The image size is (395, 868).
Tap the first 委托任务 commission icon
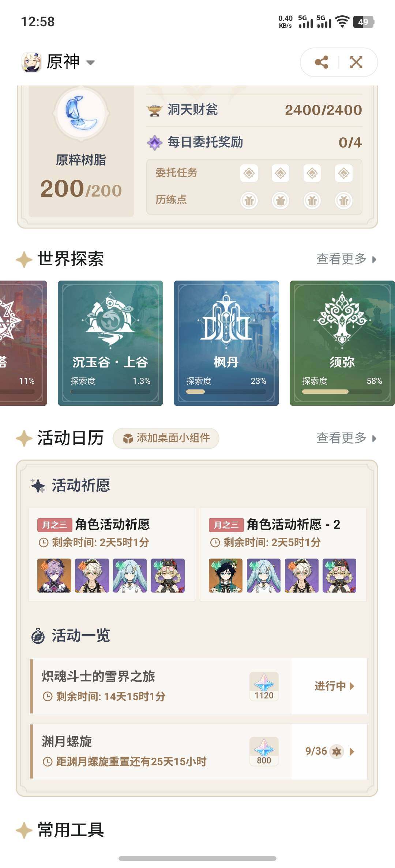coord(249,173)
